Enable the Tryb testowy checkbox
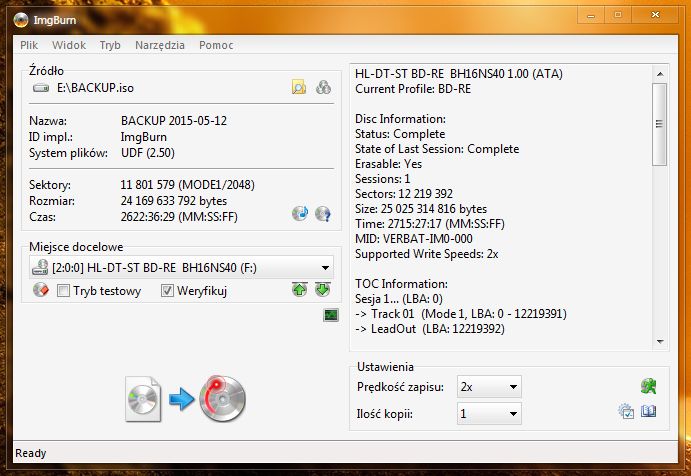This screenshot has width=691, height=476. pyautogui.click(x=63, y=290)
